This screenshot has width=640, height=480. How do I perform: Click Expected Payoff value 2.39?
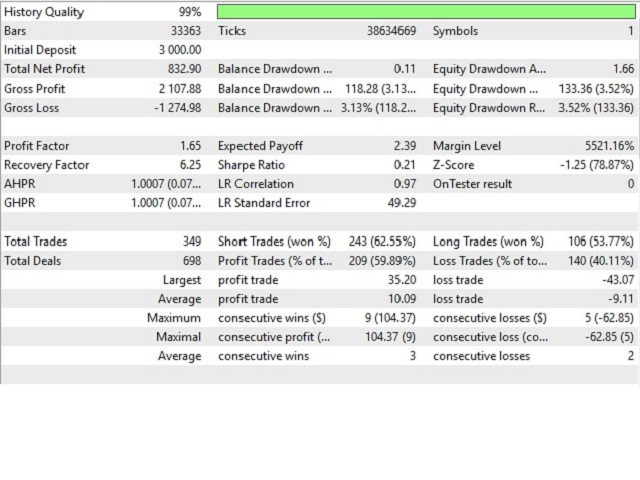[405, 146]
